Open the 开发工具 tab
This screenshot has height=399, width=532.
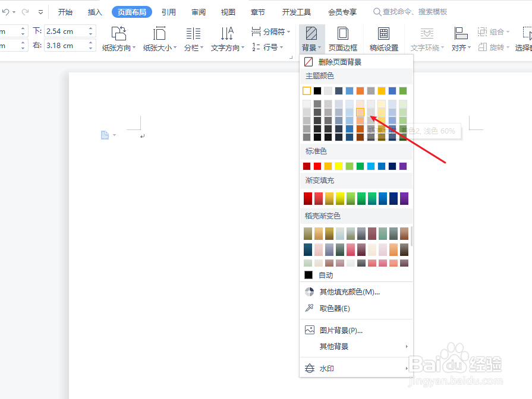(297, 12)
